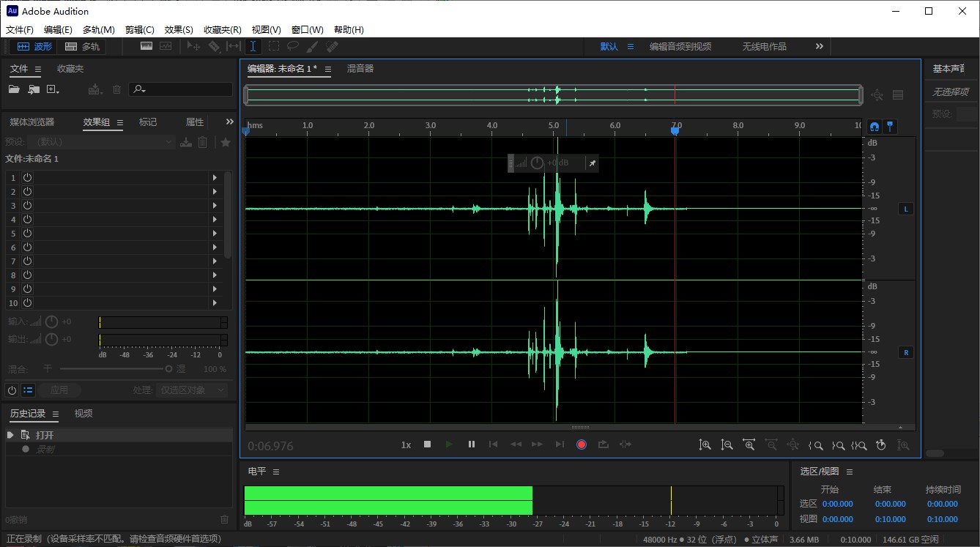
Task: Click the Import File icon
Action: 34,89
